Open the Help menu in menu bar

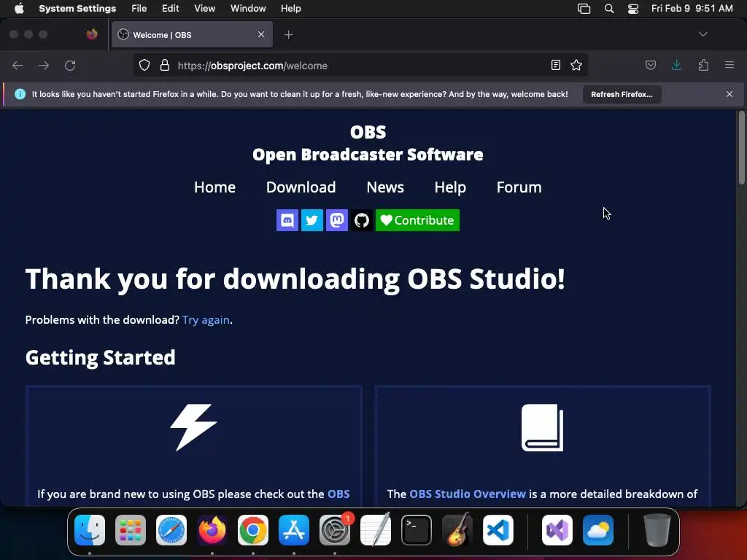pos(290,9)
